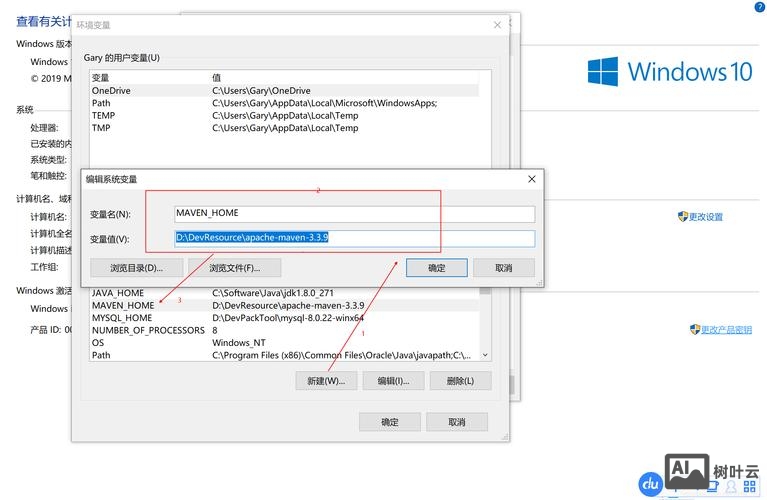Image resolution: width=767 pixels, height=500 pixels.
Task: Select the TEMP user variable row
Action: coord(103,116)
